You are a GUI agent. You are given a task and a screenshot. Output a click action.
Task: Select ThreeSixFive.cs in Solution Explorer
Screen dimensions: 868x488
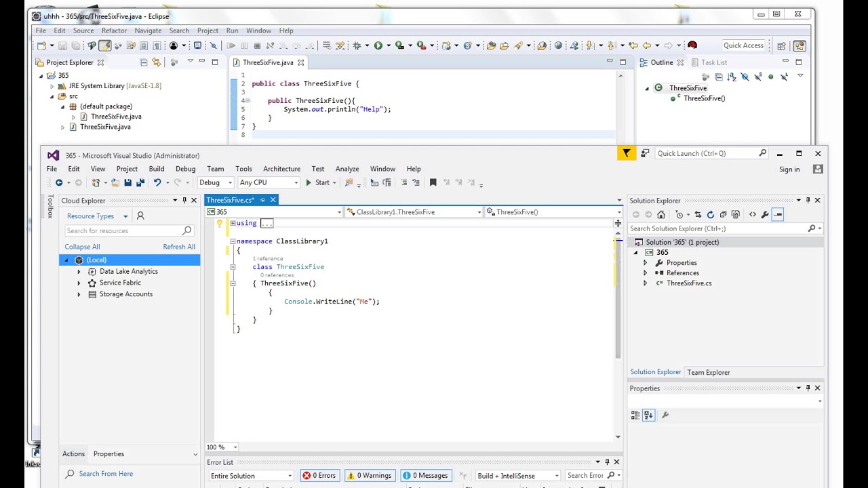[x=689, y=283]
